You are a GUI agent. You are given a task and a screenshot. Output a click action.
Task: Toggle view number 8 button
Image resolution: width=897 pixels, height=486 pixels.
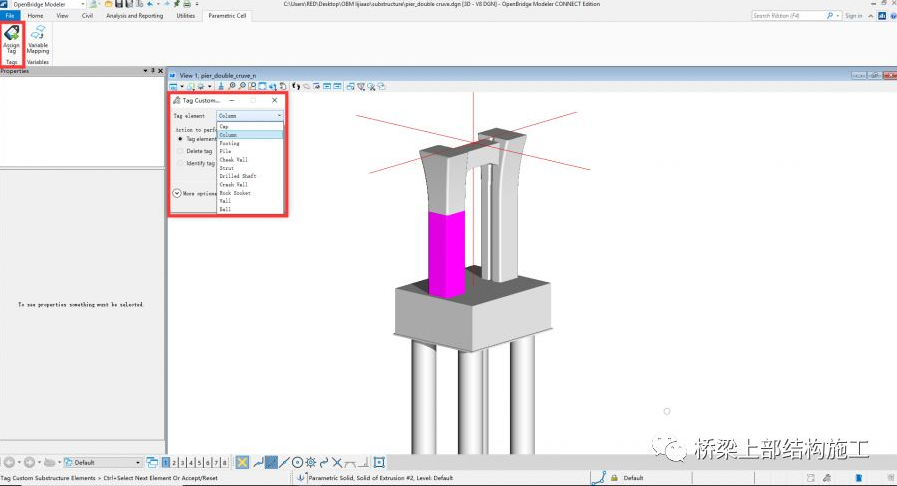point(224,462)
